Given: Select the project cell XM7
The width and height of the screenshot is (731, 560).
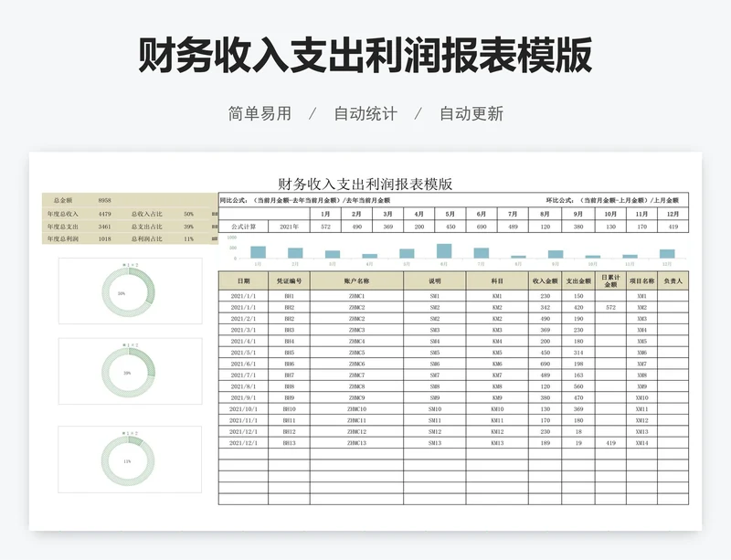Looking at the screenshot, I should point(642,364).
